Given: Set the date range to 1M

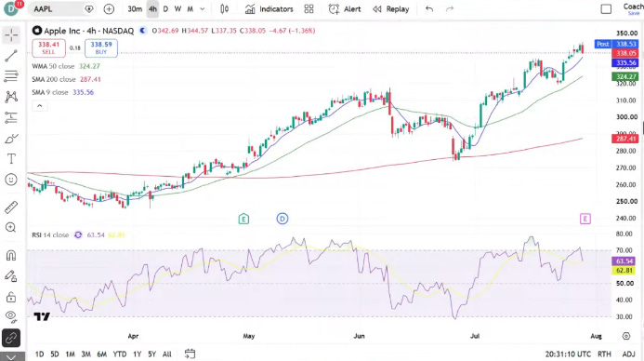Looking at the screenshot, I should tap(71, 354).
